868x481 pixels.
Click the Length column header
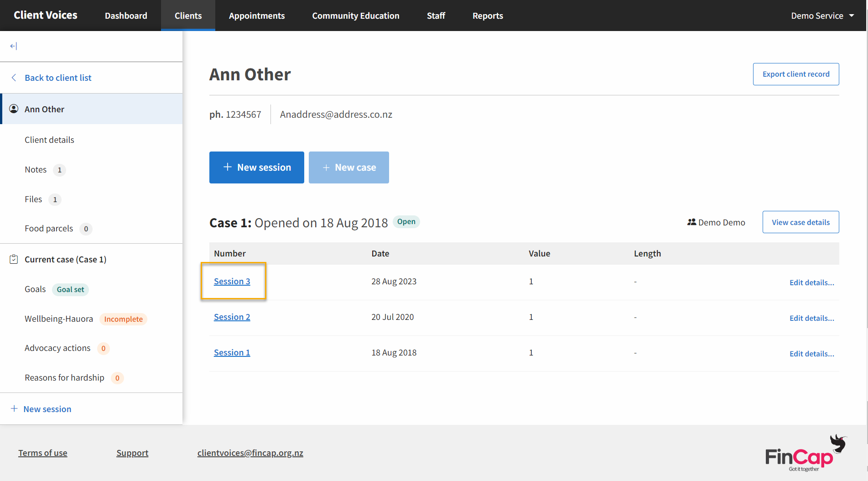click(647, 254)
